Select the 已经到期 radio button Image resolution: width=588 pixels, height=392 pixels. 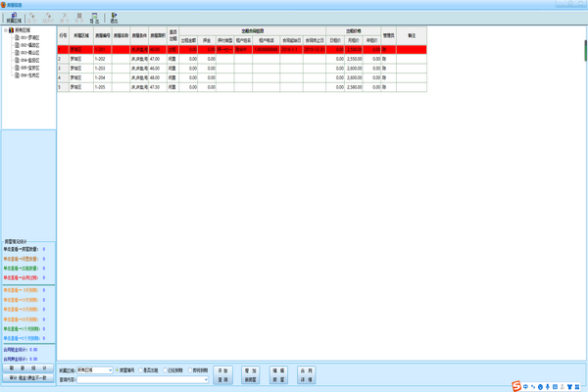164,370
